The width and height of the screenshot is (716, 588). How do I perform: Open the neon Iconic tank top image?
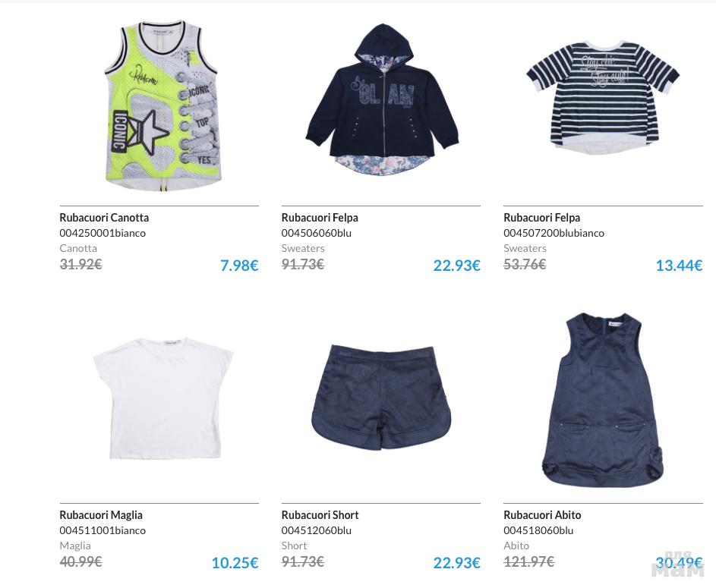(161, 105)
